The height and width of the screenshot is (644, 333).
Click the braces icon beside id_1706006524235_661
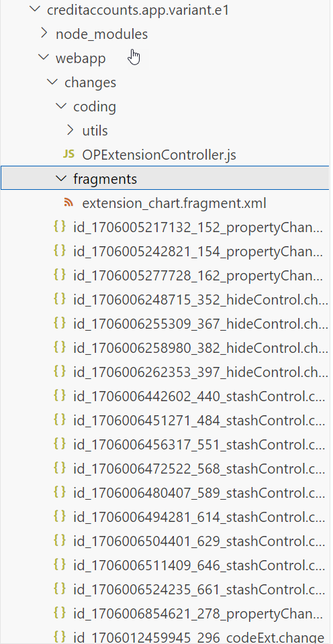coord(60,589)
